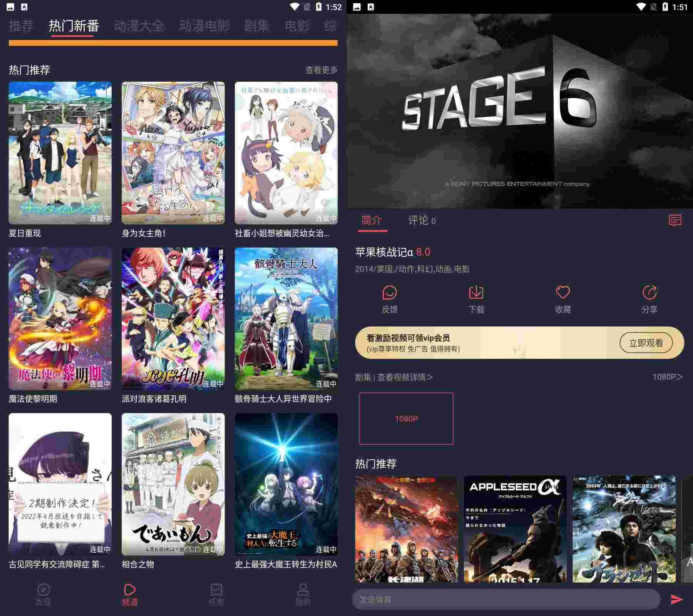The image size is (693, 616).
Task: Open the 魔法使黎明期 poster
Action: pyautogui.click(x=60, y=319)
